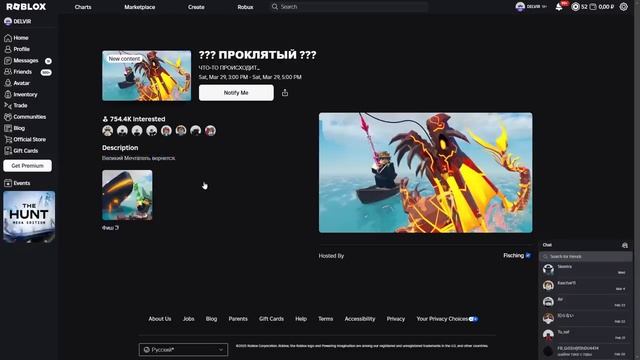640x360 pixels.
Task: Open first chat conversation dated Wed
Action: (x=585, y=269)
